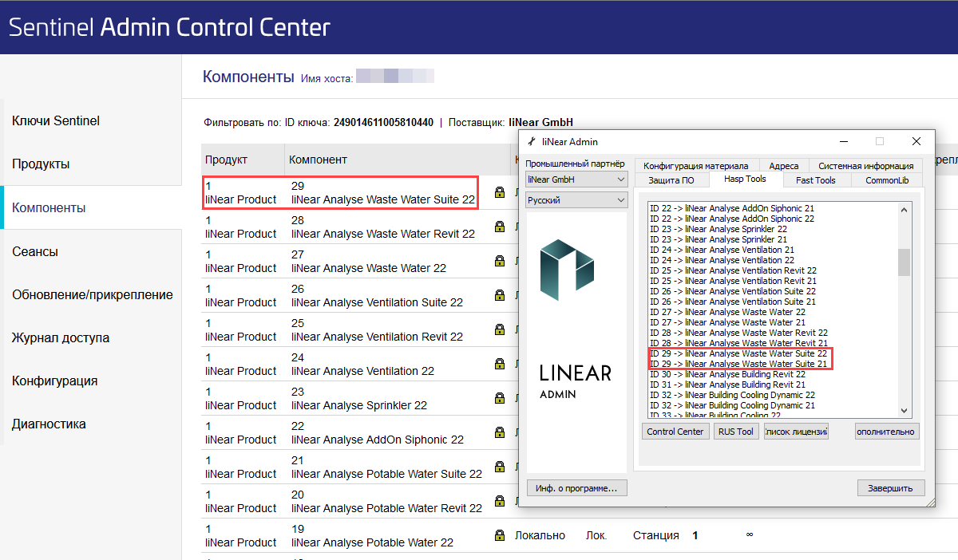Open Инф. о программе... dialog
This screenshot has height=560, width=958.
pos(577,487)
